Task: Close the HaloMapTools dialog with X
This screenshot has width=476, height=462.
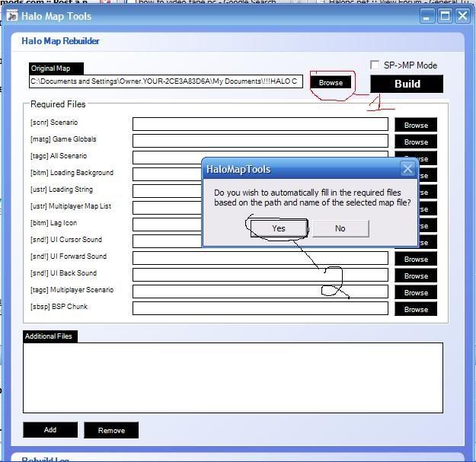Action: pos(407,169)
